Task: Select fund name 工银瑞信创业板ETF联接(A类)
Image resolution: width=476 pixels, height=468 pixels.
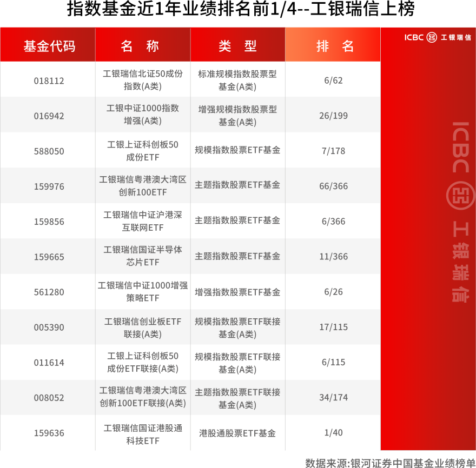Action: tap(143, 328)
